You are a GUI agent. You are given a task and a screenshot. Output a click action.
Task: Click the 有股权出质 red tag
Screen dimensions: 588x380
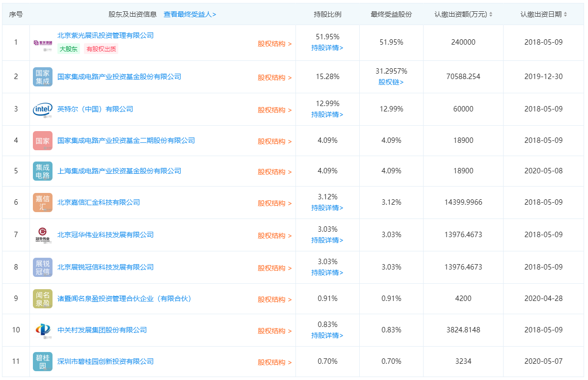point(101,49)
